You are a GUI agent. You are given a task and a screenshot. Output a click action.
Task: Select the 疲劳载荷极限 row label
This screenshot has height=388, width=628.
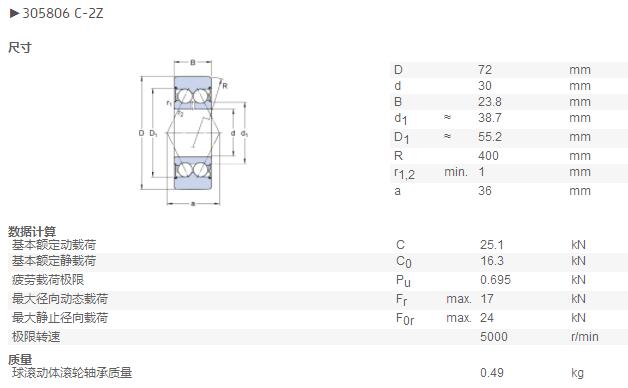[x=48, y=279]
